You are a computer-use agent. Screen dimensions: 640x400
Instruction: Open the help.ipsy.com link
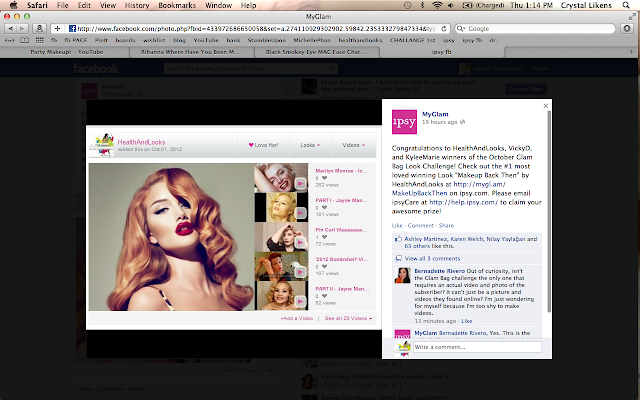(x=463, y=202)
